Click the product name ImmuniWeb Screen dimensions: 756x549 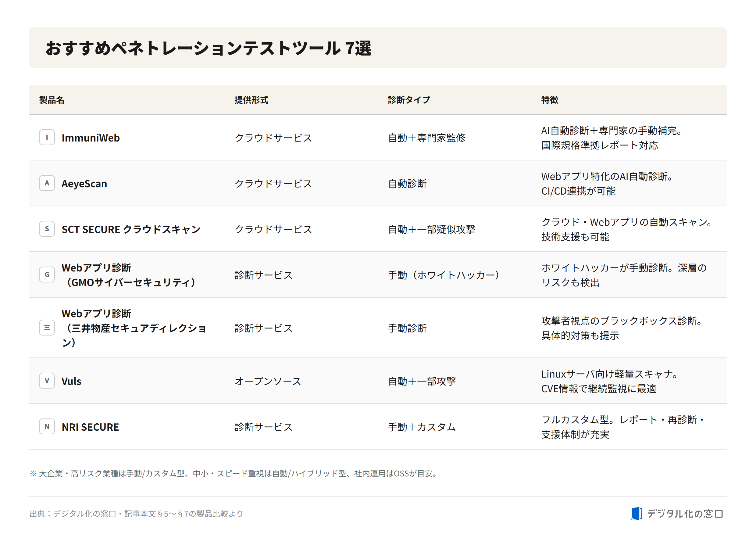[x=91, y=138]
